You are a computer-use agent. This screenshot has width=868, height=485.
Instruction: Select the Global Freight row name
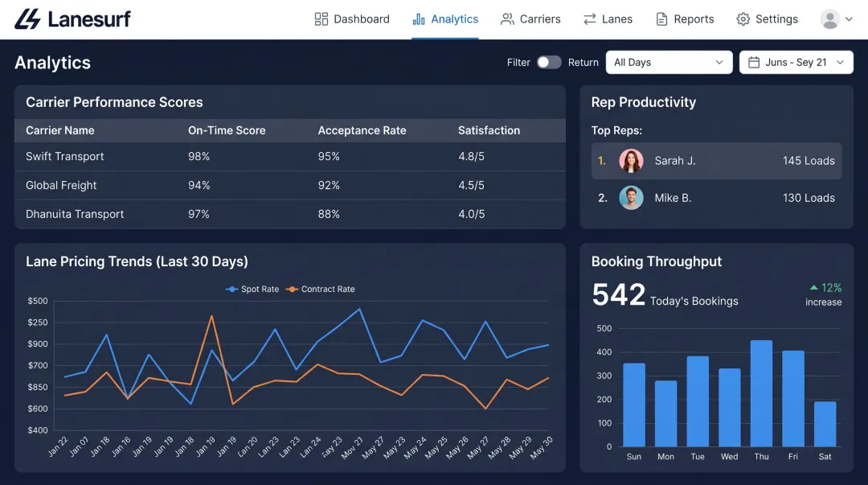point(61,185)
